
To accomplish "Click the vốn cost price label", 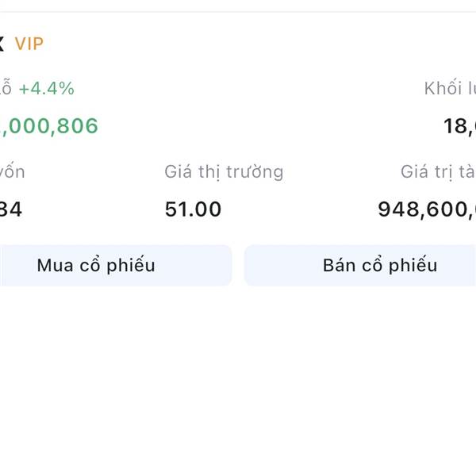I will click(12, 171).
